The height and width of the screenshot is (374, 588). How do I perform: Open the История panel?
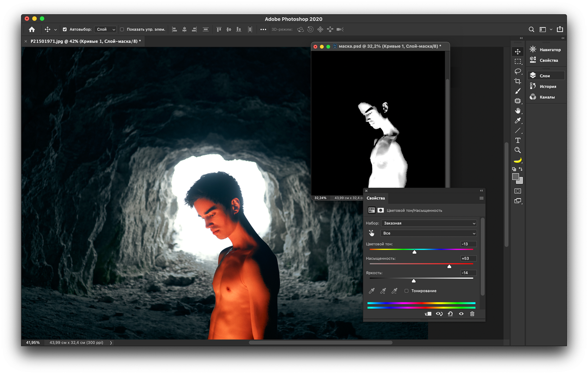(x=548, y=86)
